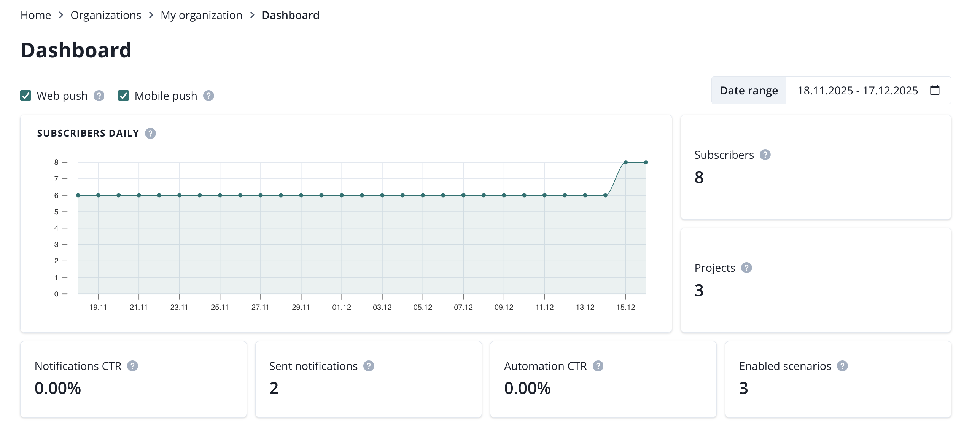980x443 pixels.
Task: Click the Dashboard breadcrumb item
Action: pos(291,15)
